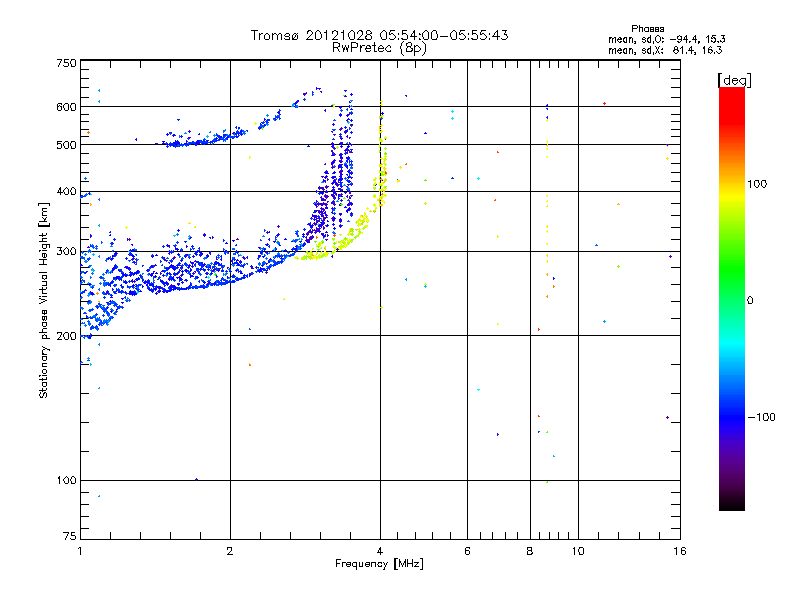Click the y-axis tick label '300'
This screenshot has height=600, width=800.
[x=67, y=251]
